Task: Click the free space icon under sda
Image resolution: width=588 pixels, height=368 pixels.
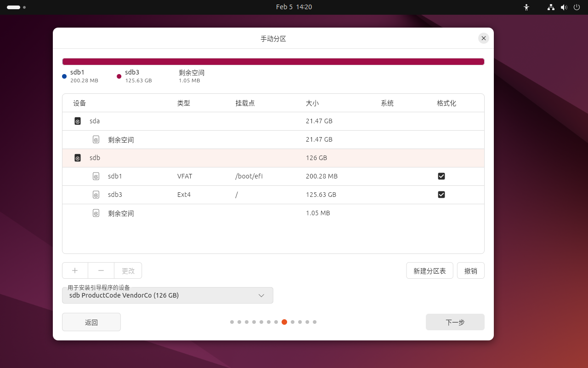Action: 96,139
